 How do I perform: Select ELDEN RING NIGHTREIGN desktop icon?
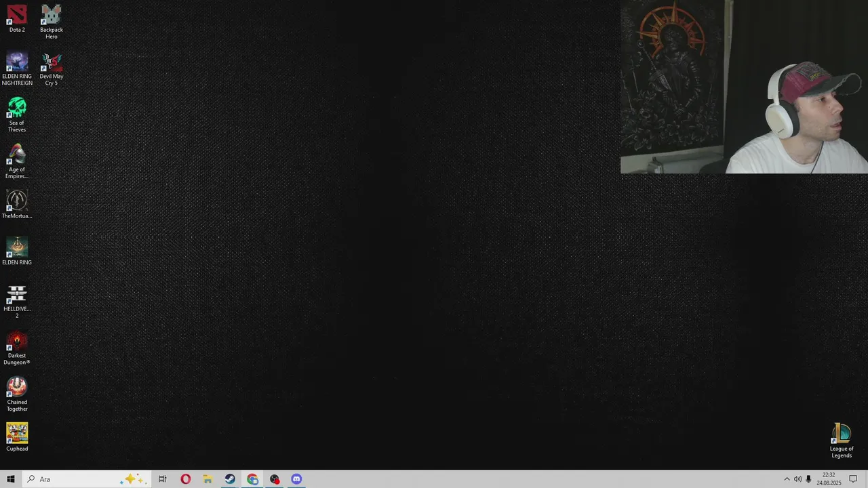pyautogui.click(x=17, y=68)
